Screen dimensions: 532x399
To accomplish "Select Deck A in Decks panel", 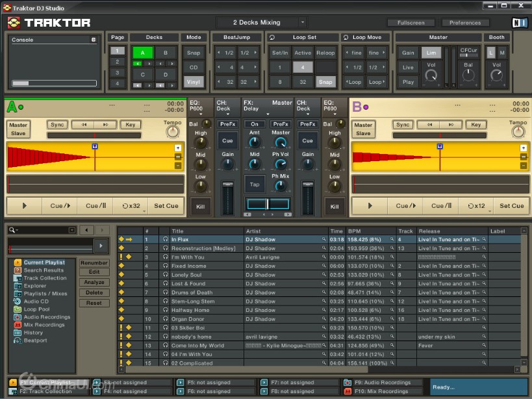I will (x=142, y=53).
